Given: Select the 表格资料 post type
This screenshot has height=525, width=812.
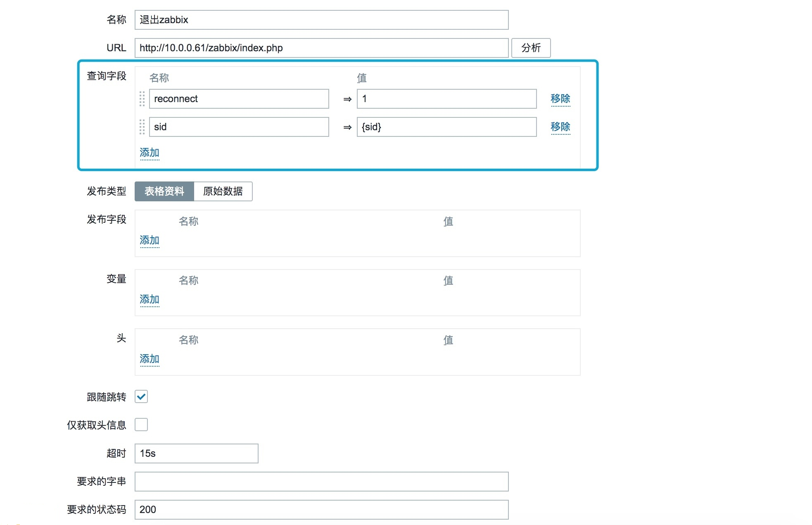Looking at the screenshot, I should click(x=164, y=191).
